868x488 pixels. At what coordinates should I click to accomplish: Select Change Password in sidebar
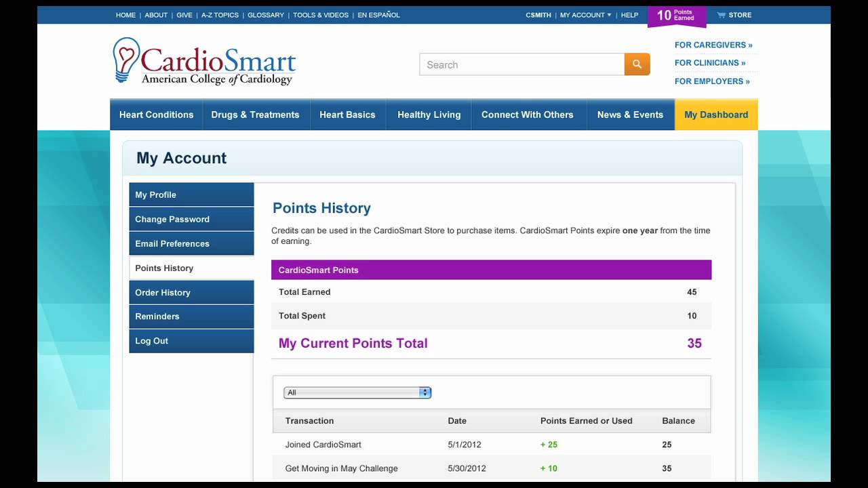pyautogui.click(x=191, y=219)
